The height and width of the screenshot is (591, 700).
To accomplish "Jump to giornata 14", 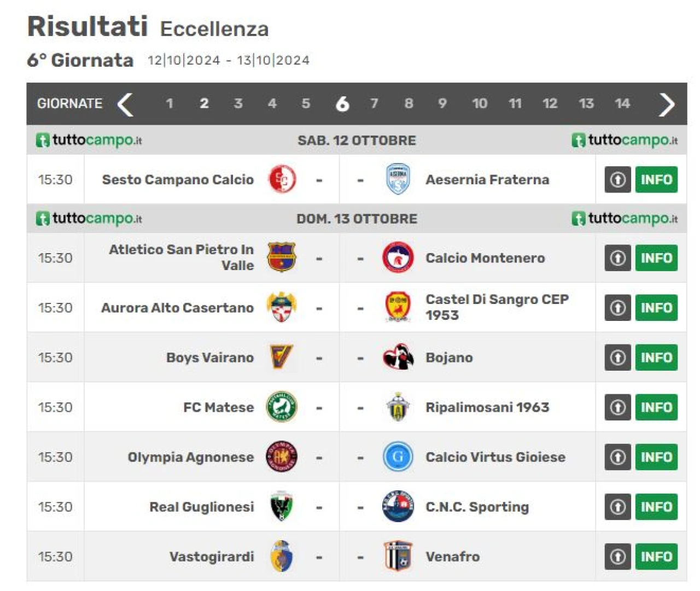I will 622,103.
